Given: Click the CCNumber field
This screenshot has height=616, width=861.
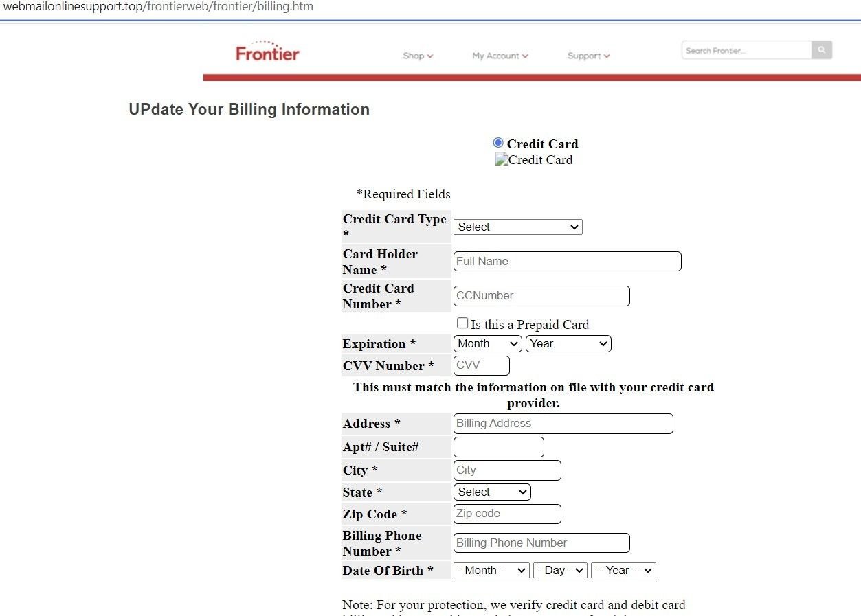Looking at the screenshot, I should pyautogui.click(x=541, y=296).
